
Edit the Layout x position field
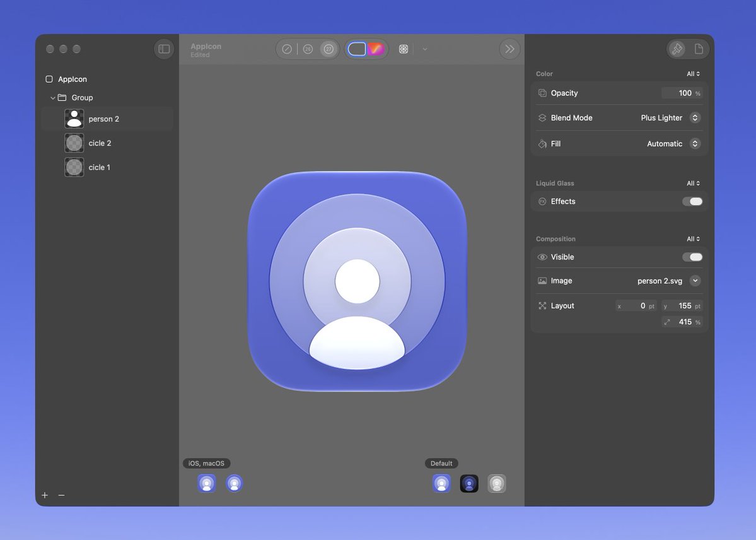pyautogui.click(x=636, y=306)
